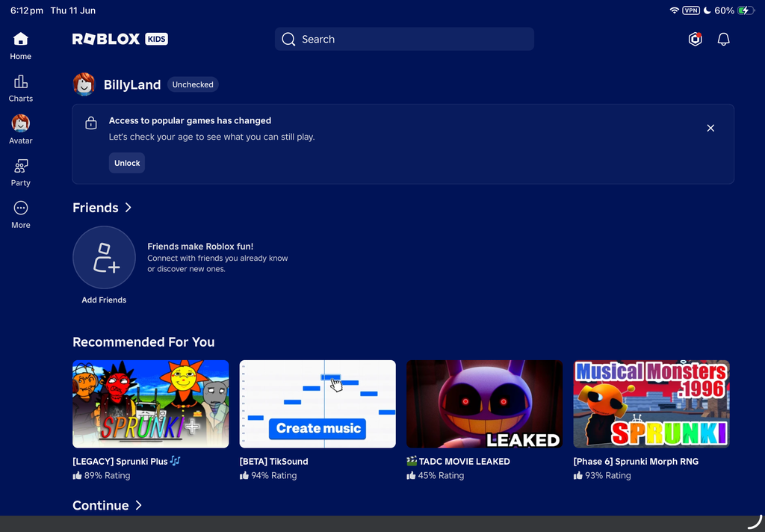Screen dimensions: 765x532
Task: Open the TADC Movie Leaked thumbnail
Action: tap(484, 404)
